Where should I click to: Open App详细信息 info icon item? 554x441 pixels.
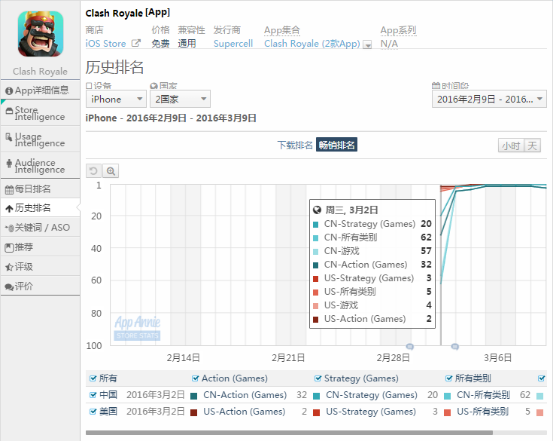(x=41, y=90)
